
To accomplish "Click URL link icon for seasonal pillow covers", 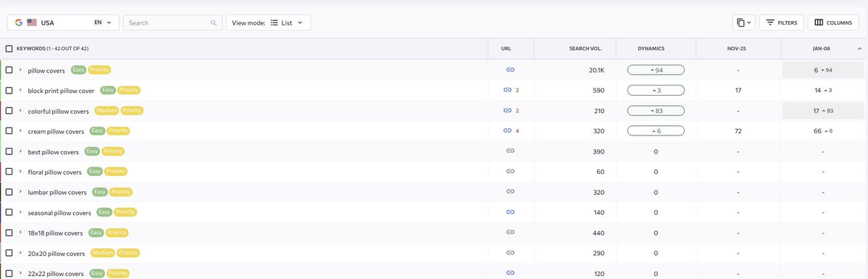I will click(510, 212).
